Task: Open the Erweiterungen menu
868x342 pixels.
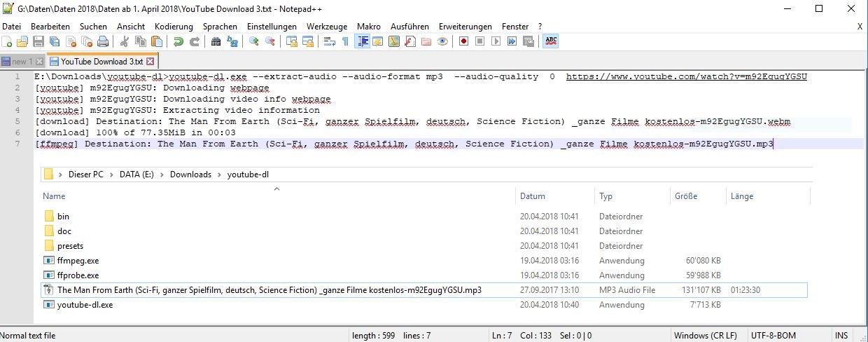Action: click(x=465, y=26)
